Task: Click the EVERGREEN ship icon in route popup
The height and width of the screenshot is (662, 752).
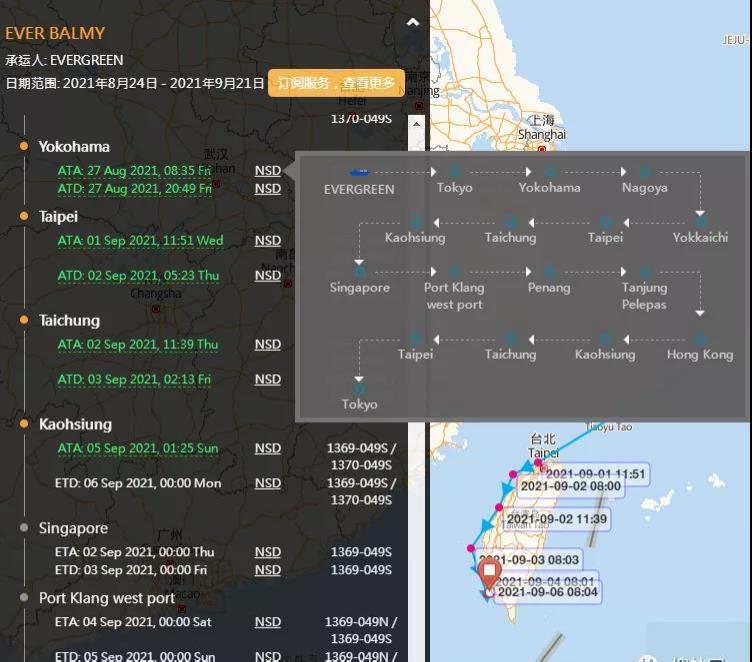Action: coord(360,172)
